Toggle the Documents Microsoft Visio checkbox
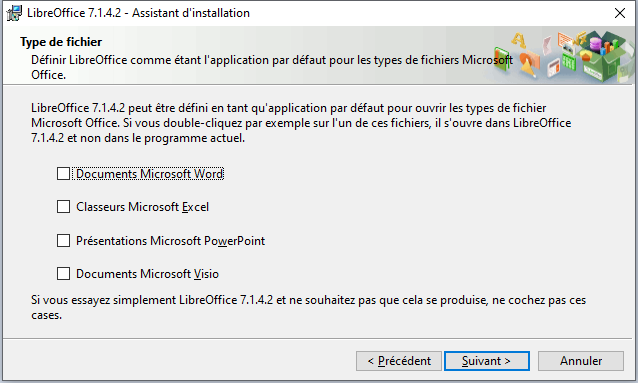This screenshot has height=383, width=638. click(63, 274)
